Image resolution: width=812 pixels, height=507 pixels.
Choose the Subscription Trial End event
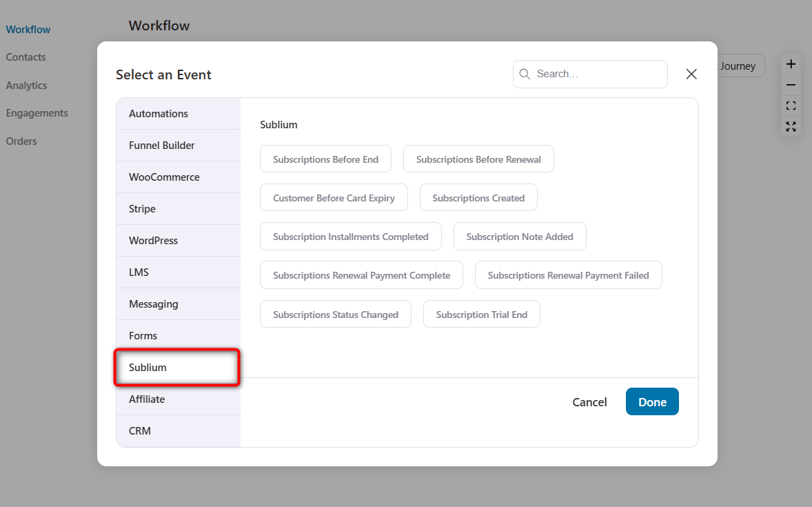481,314
